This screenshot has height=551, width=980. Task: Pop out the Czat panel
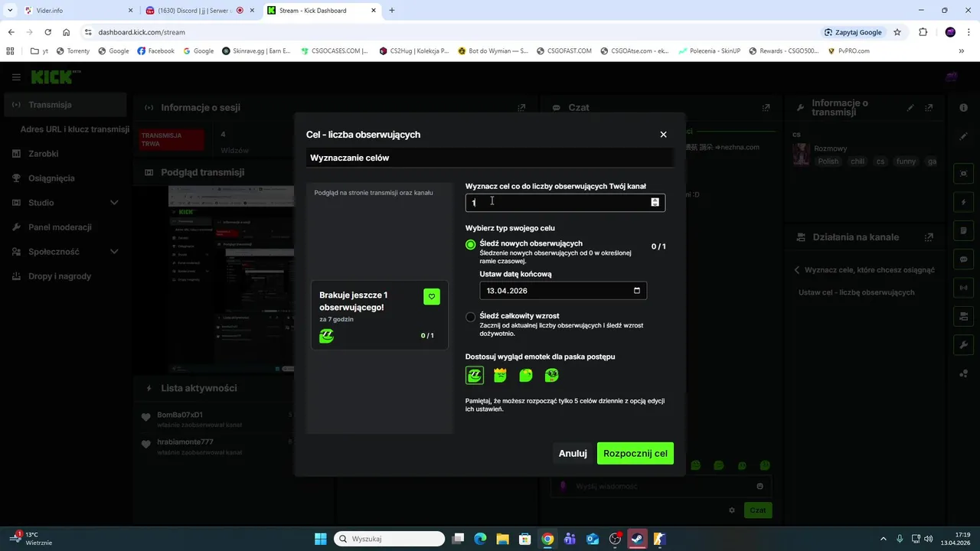[766, 108]
